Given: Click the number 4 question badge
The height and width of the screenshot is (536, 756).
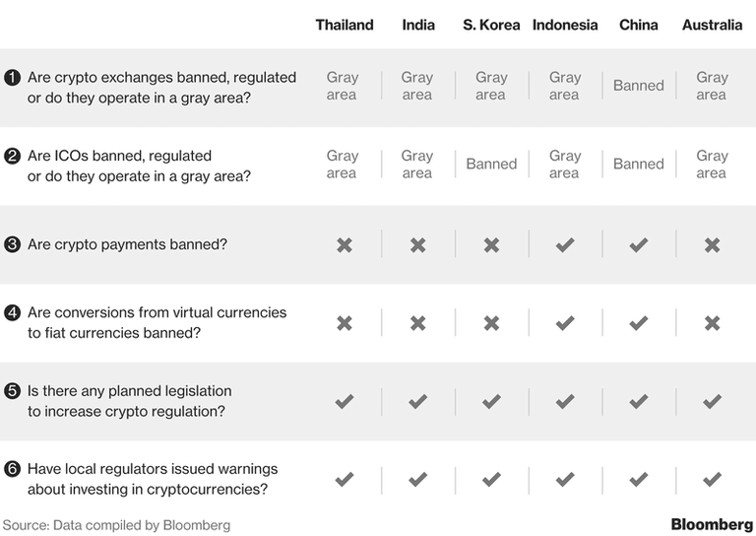Looking at the screenshot, I should tap(12, 313).
